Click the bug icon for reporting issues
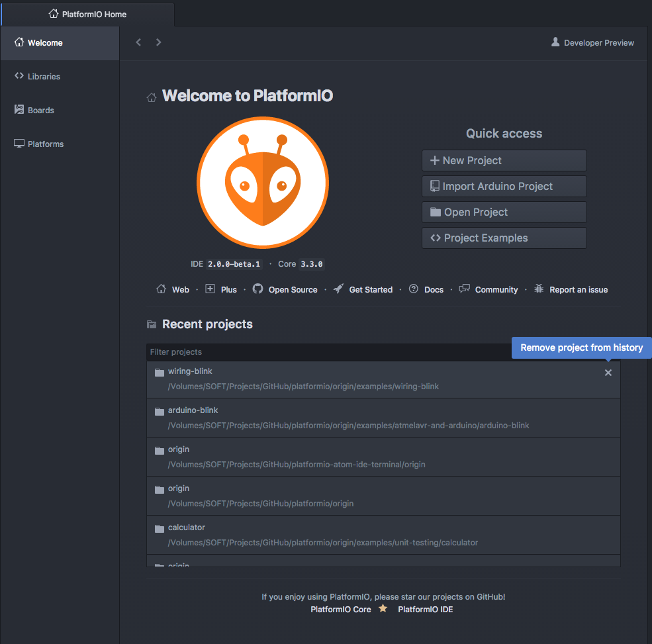Image resolution: width=652 pixels, height=644 pixels. 539,289
